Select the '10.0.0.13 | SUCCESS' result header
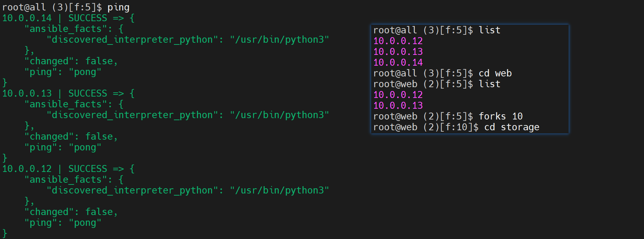This screenshot has height=239, width=644. click(x=55, y=93)
